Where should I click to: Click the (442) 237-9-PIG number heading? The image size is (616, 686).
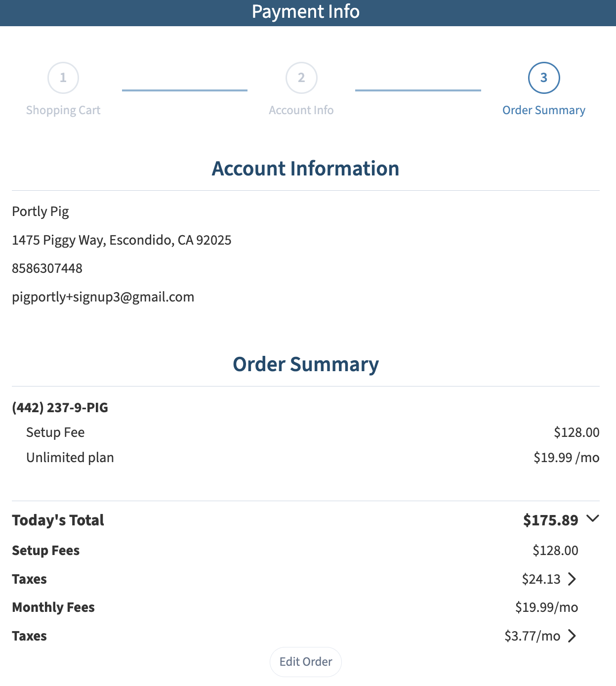(x=60, y=408)
